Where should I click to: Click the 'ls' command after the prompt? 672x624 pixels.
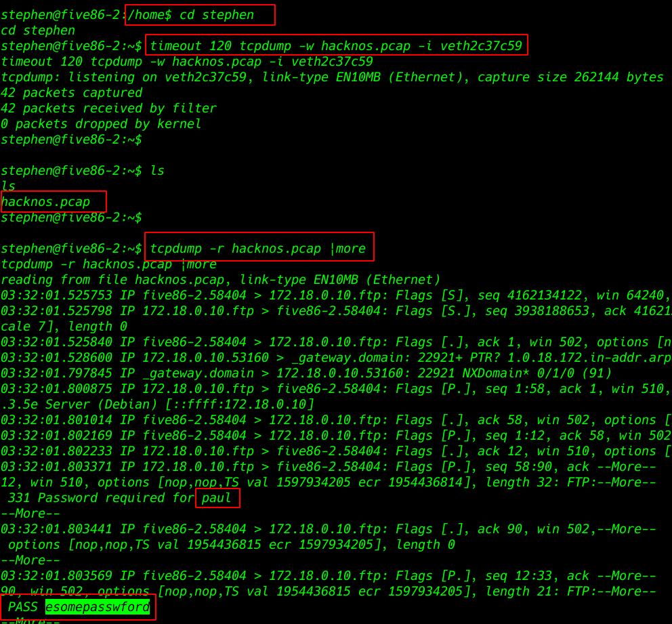click(157, 171)
